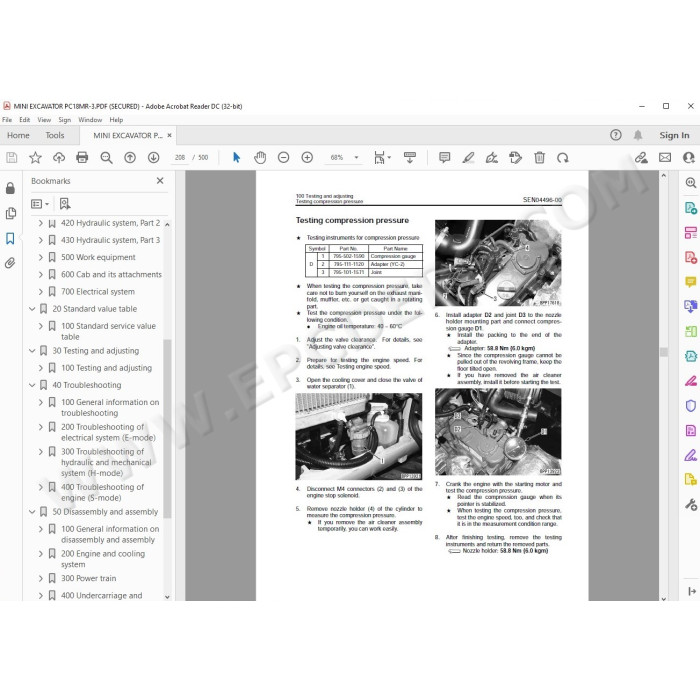The image size is (700, 700).
Task: Expand 600 Cab and its attachments
Action: click(40, 275)
